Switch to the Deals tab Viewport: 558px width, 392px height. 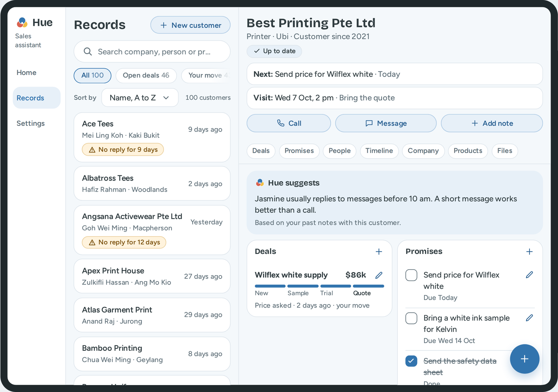[x=261, y=151]
